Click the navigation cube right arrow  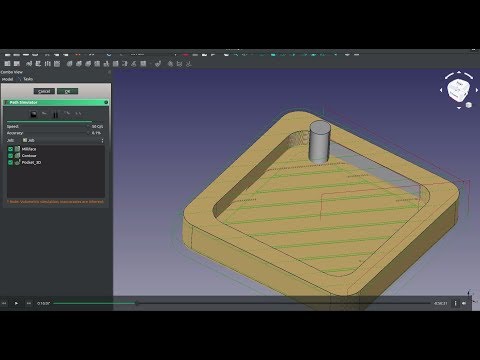[x=477, y=90]
